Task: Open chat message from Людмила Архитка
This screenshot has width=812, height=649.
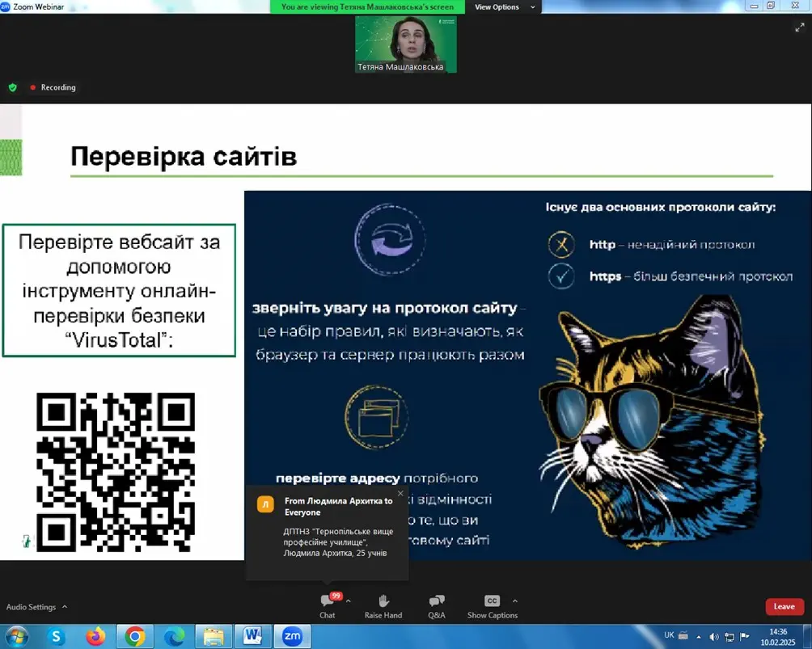Action: pyautogui.click(x=327, y=533)
